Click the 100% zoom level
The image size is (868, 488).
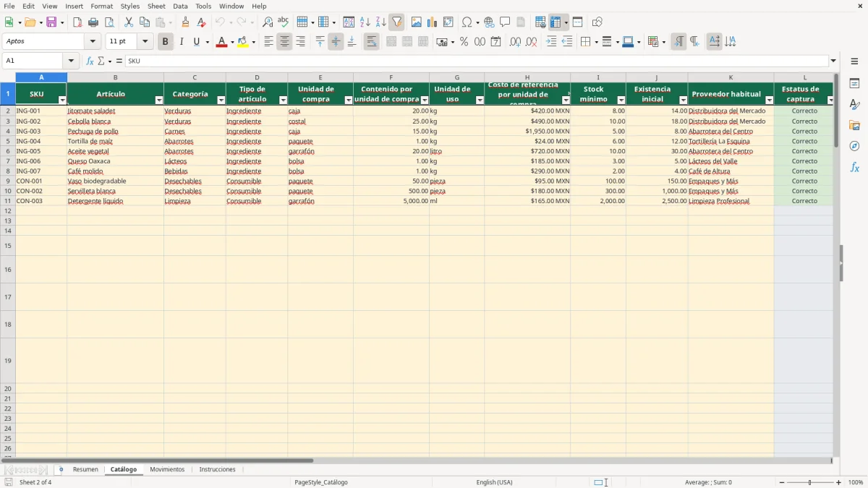point(856,482)
